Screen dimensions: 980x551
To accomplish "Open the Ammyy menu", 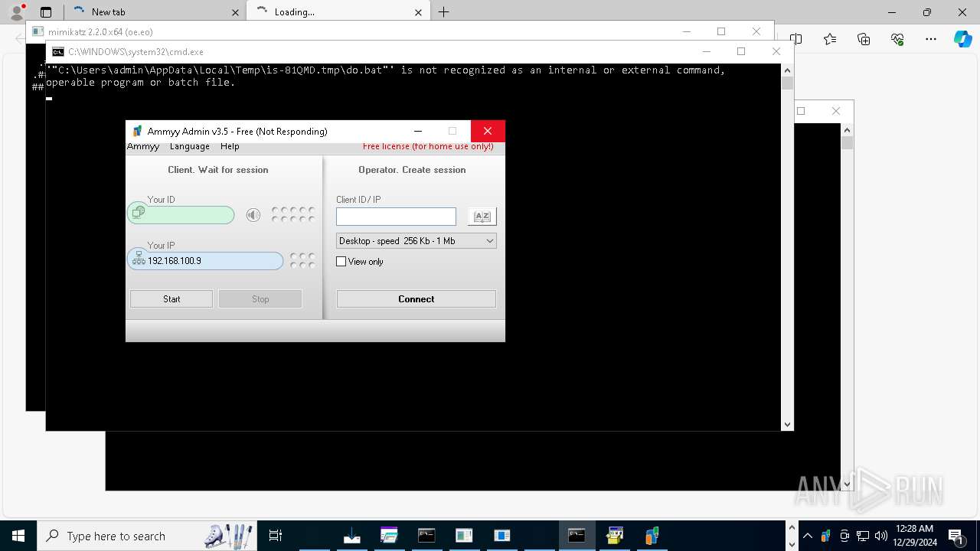I will pos(143,146).
